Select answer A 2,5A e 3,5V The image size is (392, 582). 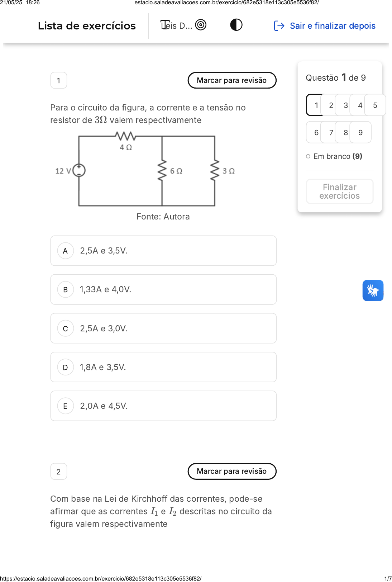163,251
